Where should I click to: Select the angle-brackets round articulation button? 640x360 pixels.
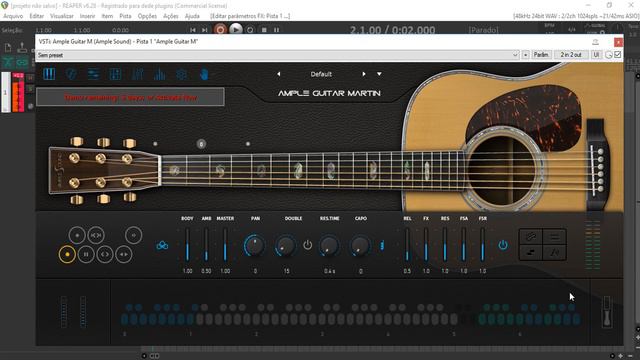point(105,254)
